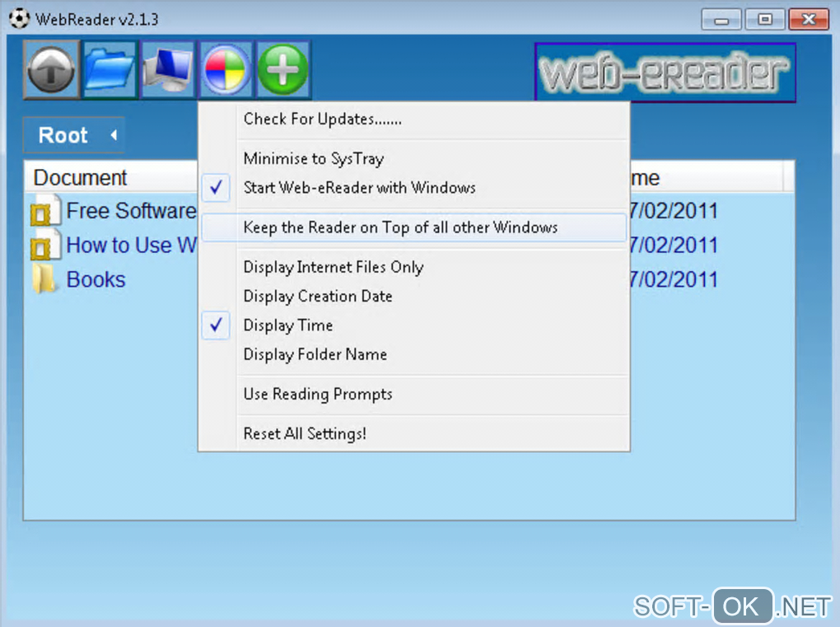Click the Free Software document icon

click(x=45, y=211)
